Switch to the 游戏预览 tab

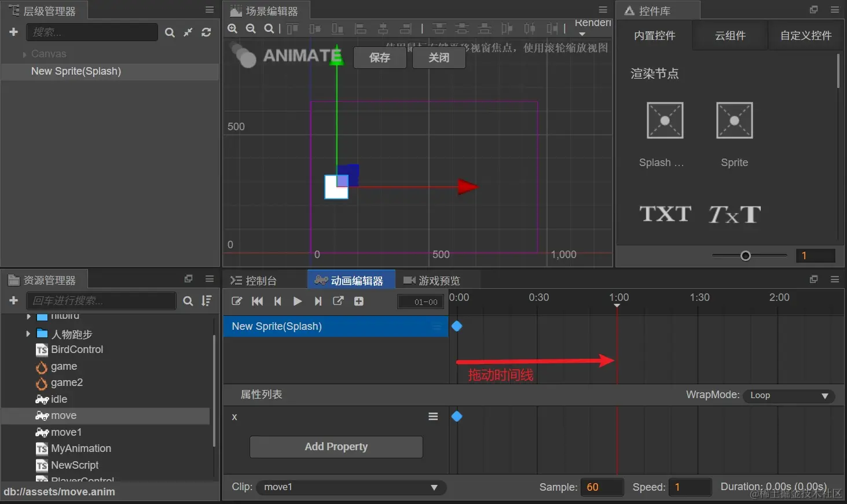[432, 281]
